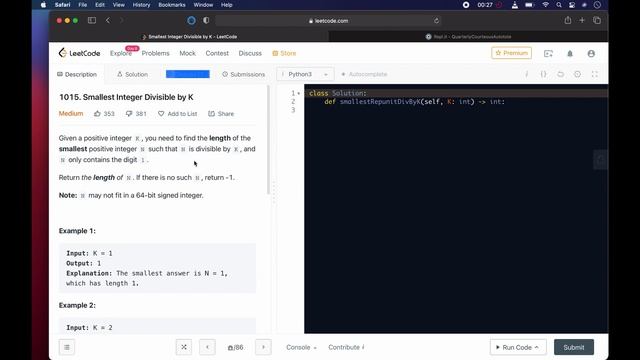
Task: Open the user profile avatar
Action: click(591, 53)
